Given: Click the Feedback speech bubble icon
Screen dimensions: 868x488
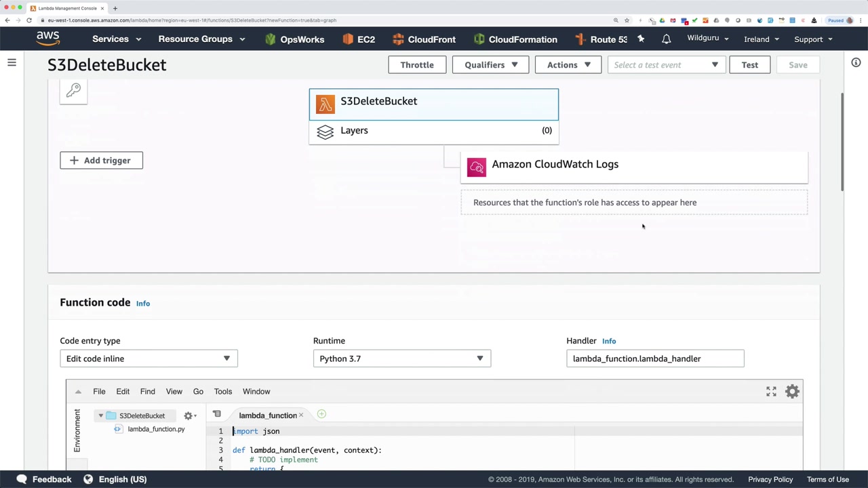Looking at the screenshot, I should tap(21, 479).
